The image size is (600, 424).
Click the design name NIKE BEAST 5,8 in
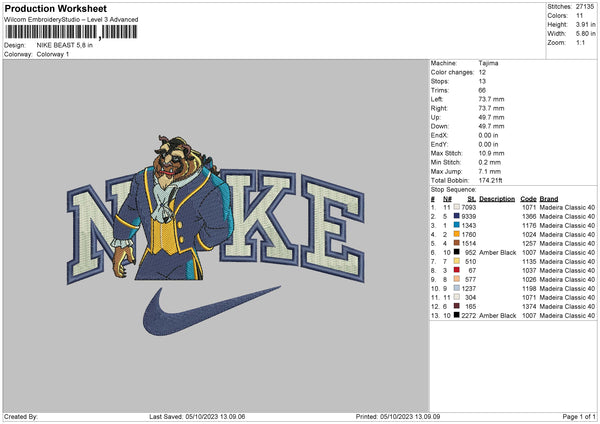(x=65, y=45)
